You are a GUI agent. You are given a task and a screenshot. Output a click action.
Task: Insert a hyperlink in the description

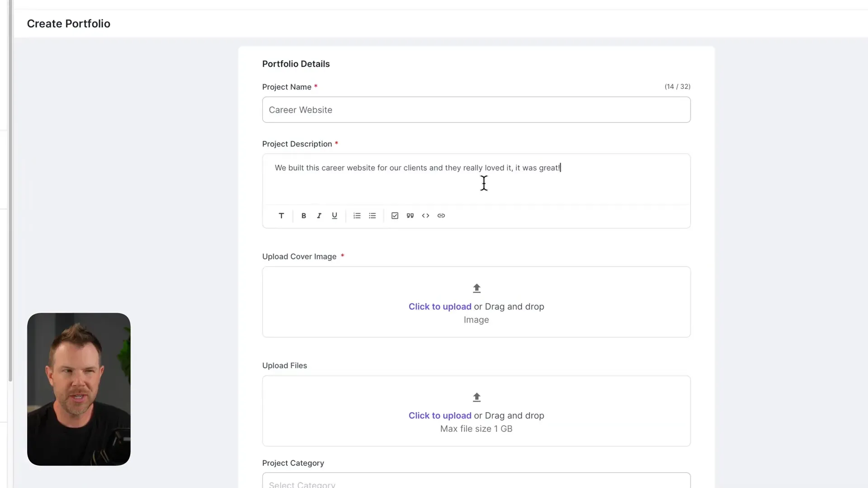click(x=441, y=216)
